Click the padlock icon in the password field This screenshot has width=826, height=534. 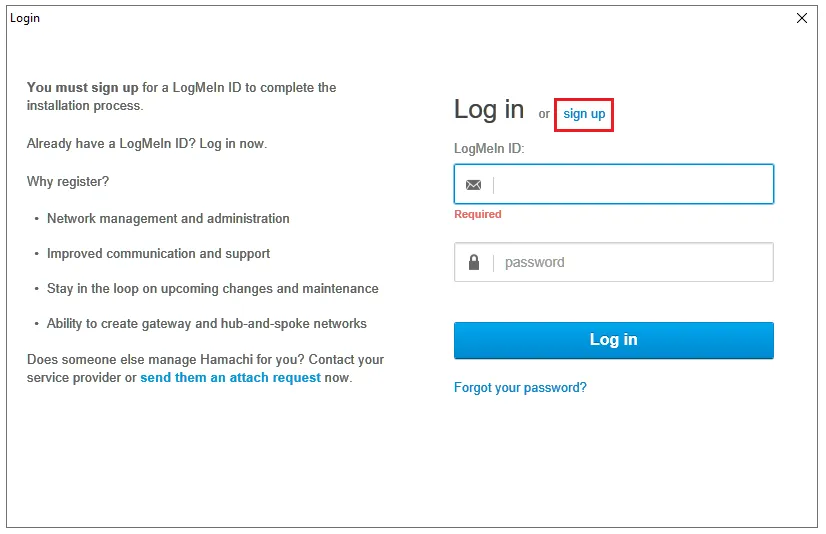473,262
